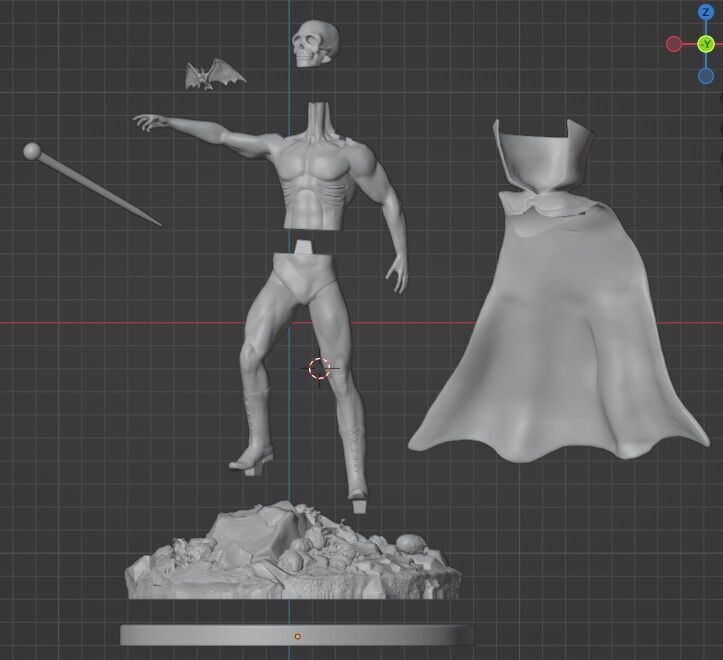The width and height of the screenshot is (723, 660).
Task: Click the red-white 3D cursor
Action: click(x=319, y=369)
